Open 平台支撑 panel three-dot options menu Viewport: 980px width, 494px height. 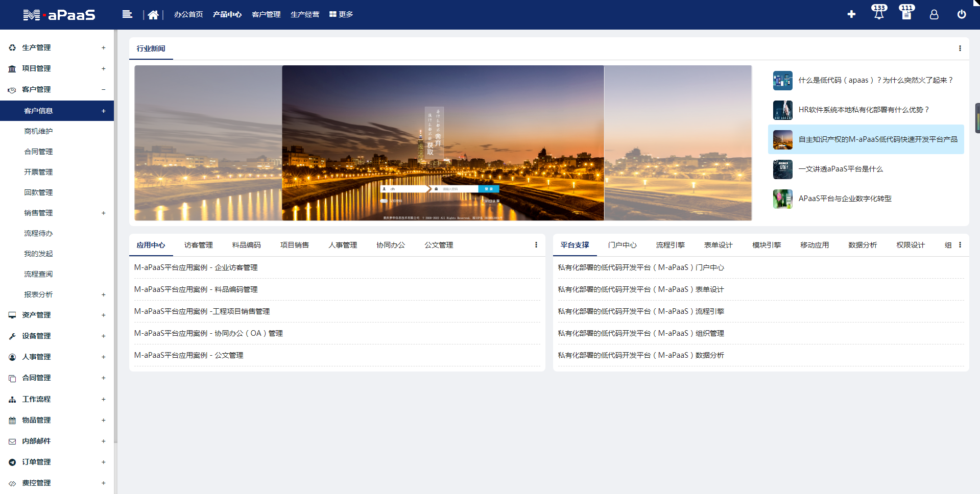click(x=960, y=244)
